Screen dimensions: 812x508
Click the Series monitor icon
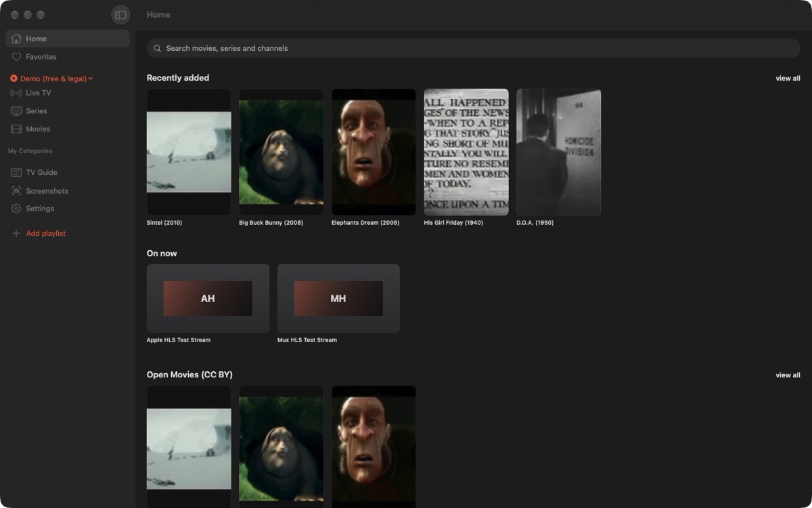pos(16,110)
